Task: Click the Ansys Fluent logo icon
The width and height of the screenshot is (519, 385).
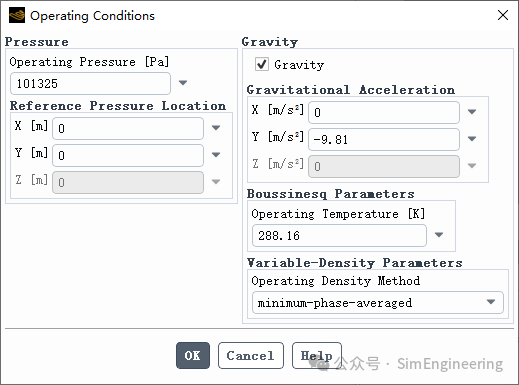Action: (x=17, y=15)
